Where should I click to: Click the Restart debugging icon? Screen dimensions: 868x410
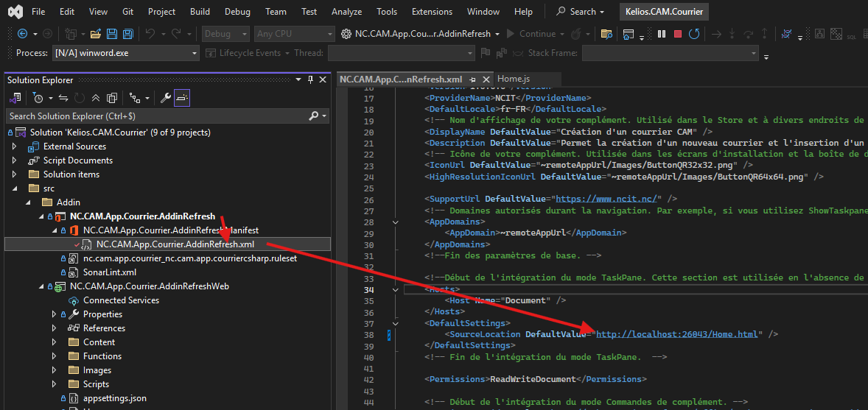tap(694, 34)
